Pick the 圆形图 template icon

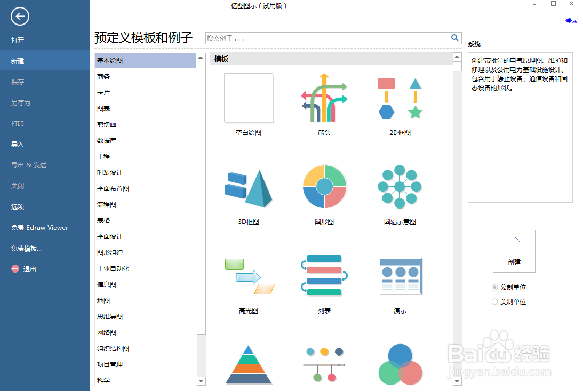click(324, 187)
